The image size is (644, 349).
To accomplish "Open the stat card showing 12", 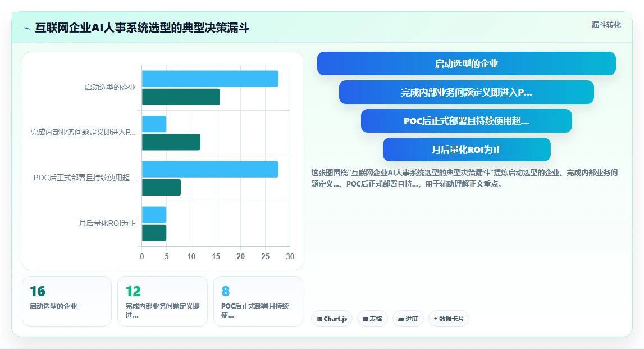I will [x=162, y=301].
